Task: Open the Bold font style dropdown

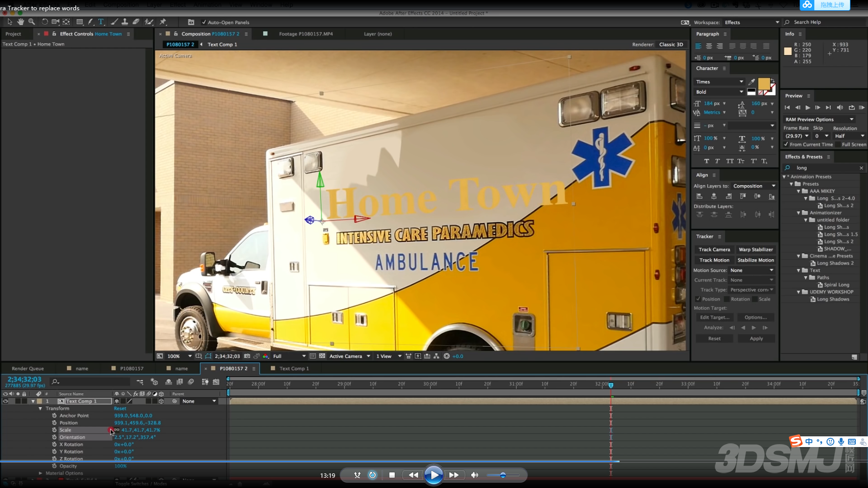Action: pos(719,92)
